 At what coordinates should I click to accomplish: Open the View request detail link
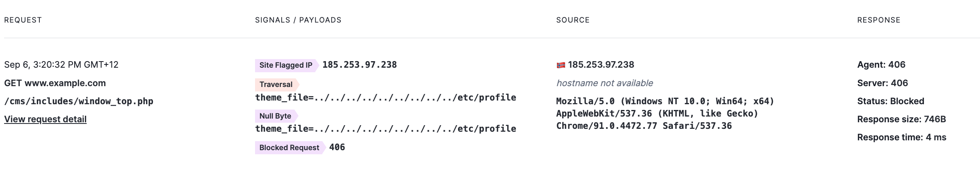pos(45,119)
